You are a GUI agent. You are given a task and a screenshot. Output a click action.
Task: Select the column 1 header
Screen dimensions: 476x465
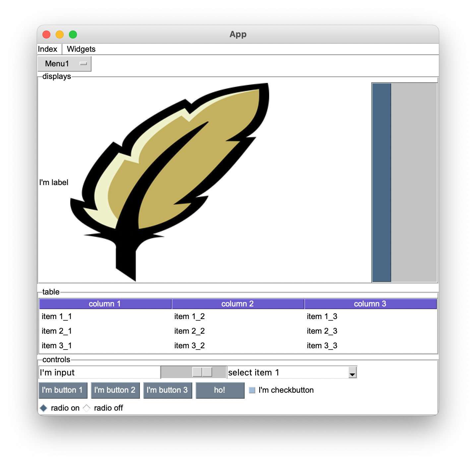point(105,304)
